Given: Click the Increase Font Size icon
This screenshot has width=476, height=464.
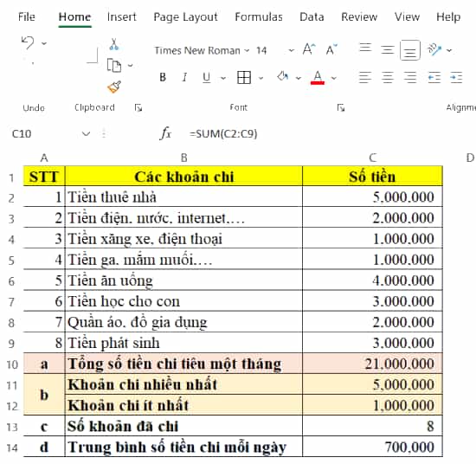Looking at the screenshot, I should click(x=309, y=49).
